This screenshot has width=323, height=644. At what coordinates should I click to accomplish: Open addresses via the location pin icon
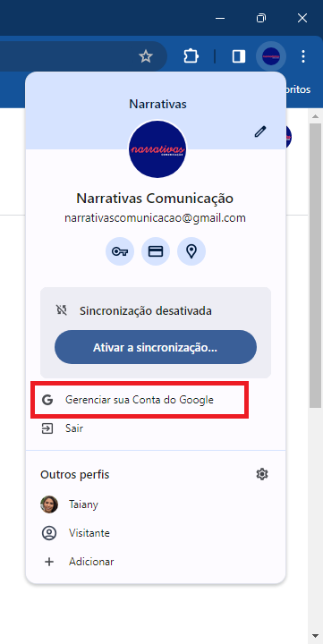[x=191, y=251]
